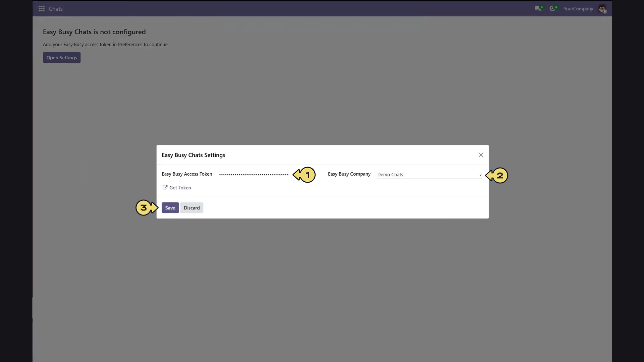644x362 pixels.
Task: Click the Easy Busy Company label
Action: coord(349,174)
